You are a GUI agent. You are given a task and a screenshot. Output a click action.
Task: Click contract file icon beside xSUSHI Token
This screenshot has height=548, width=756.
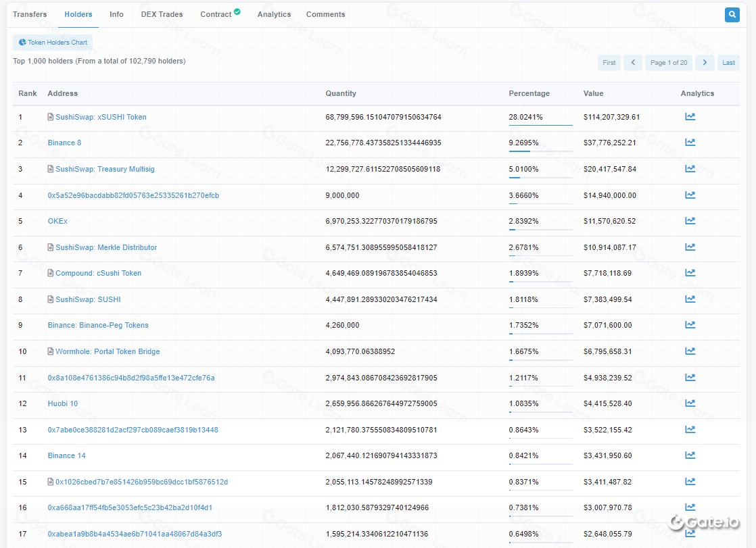click(x=51, y=117)
